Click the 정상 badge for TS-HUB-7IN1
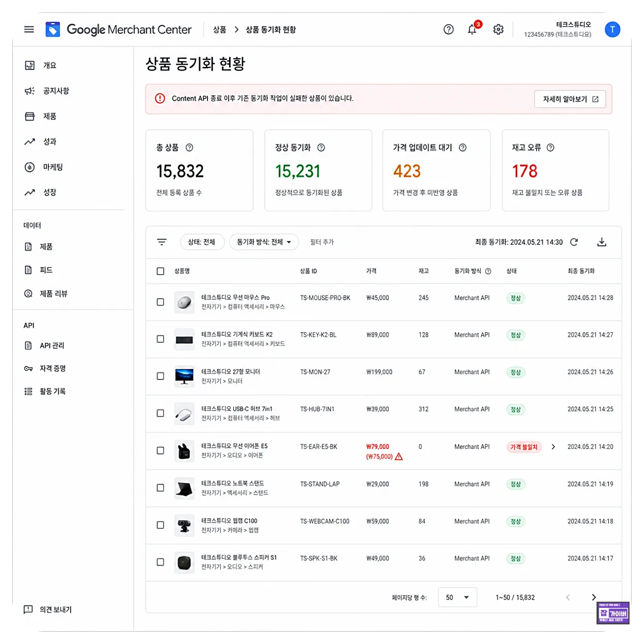The height and width of the screenshot is (644, 644). tap(516, 409)
